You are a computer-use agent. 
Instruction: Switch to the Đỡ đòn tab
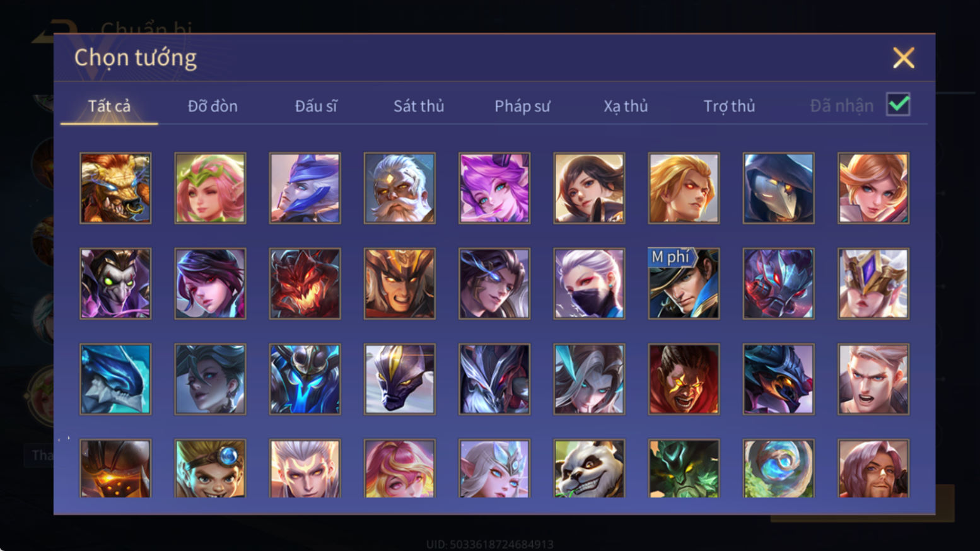click(213, 106)
